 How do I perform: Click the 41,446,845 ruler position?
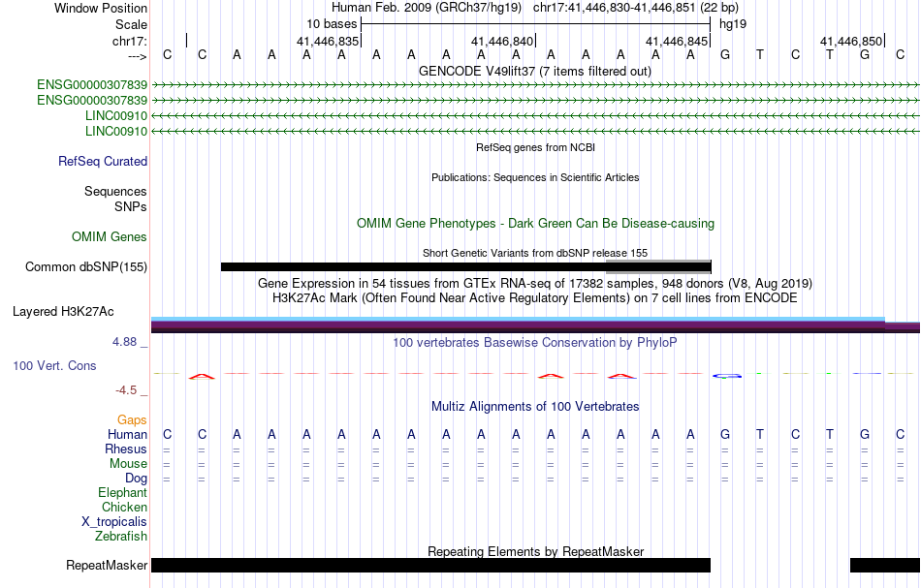(676, 42)
